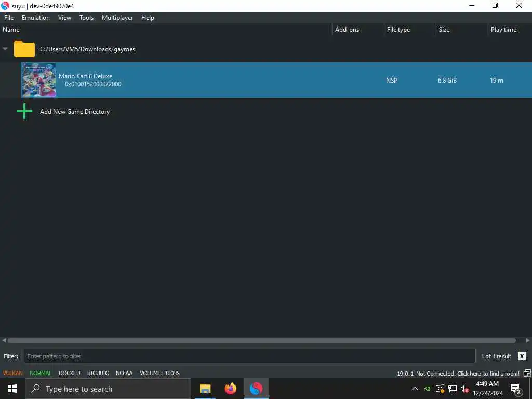This screenshot has width=532, height=399.
Task: Click the muted speaker tray icon
Action: click(x=464, y=389)
